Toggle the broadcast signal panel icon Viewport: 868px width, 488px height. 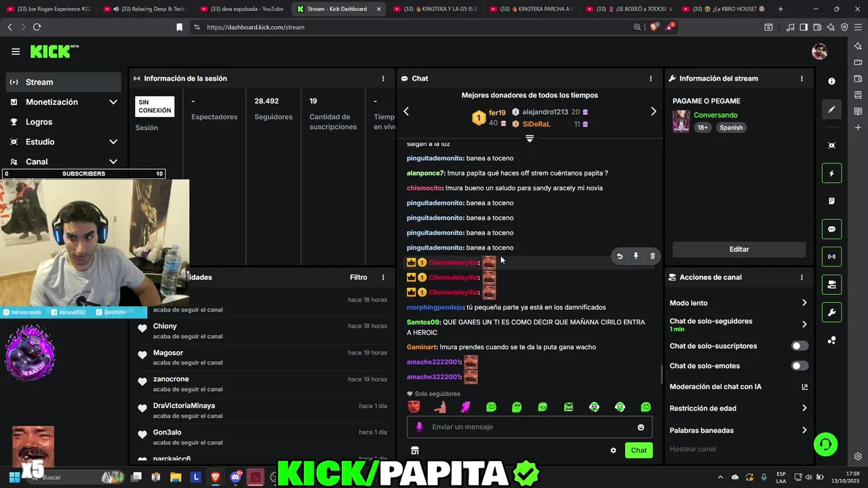[832, 257]
